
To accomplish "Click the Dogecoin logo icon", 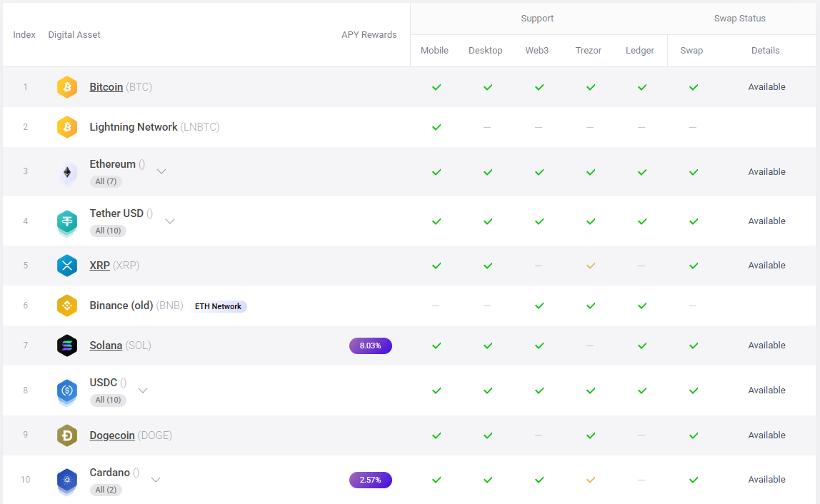I will coord(67,435).
